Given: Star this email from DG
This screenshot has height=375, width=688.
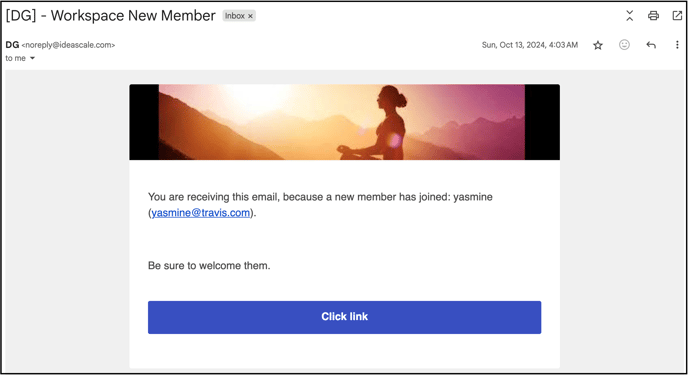Looking at the screenshot, I should pyautogui.click(x=598, y=45).
